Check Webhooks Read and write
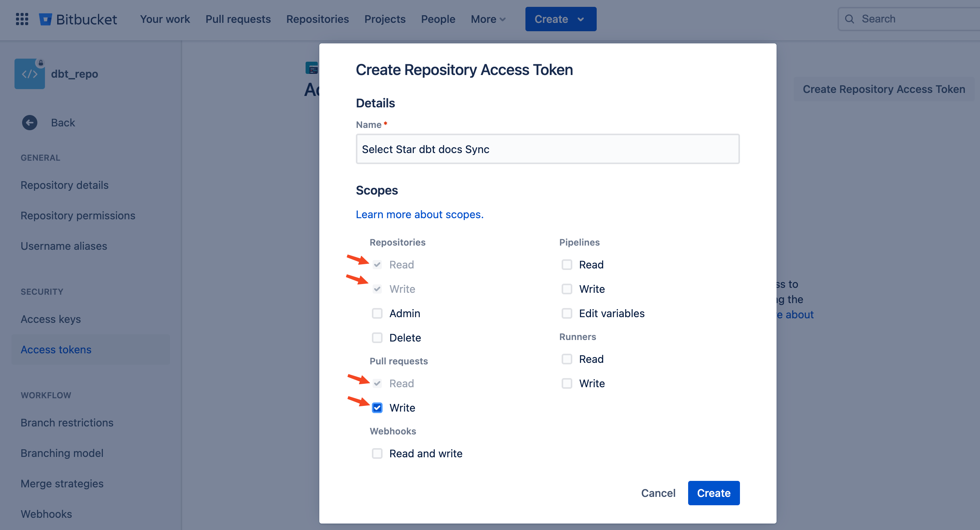 377,453
